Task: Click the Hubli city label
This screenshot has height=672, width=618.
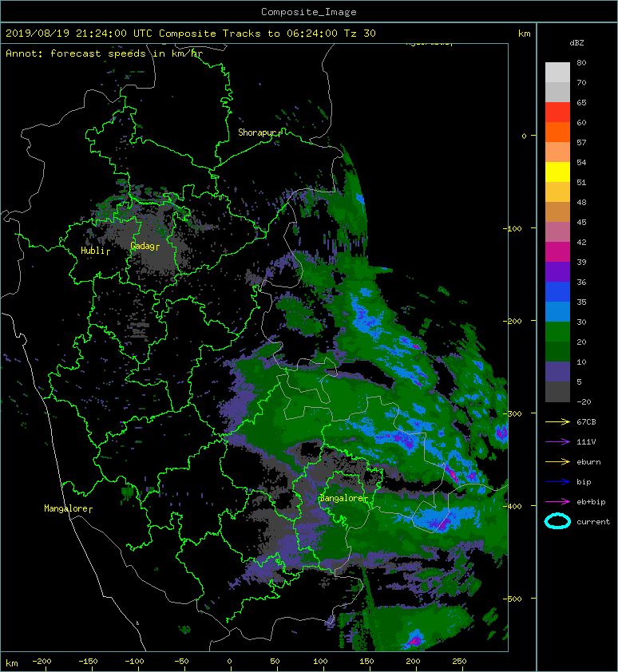Action: 93,251
